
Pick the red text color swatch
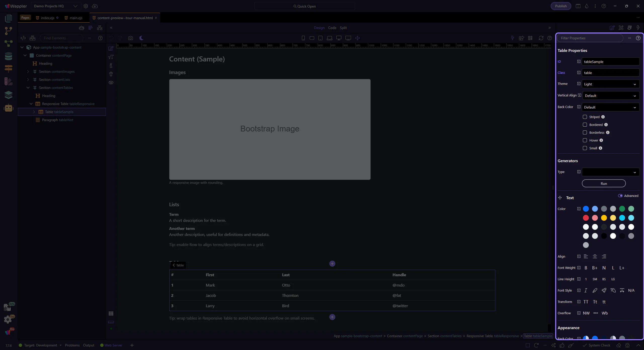(x=586, y=218)
